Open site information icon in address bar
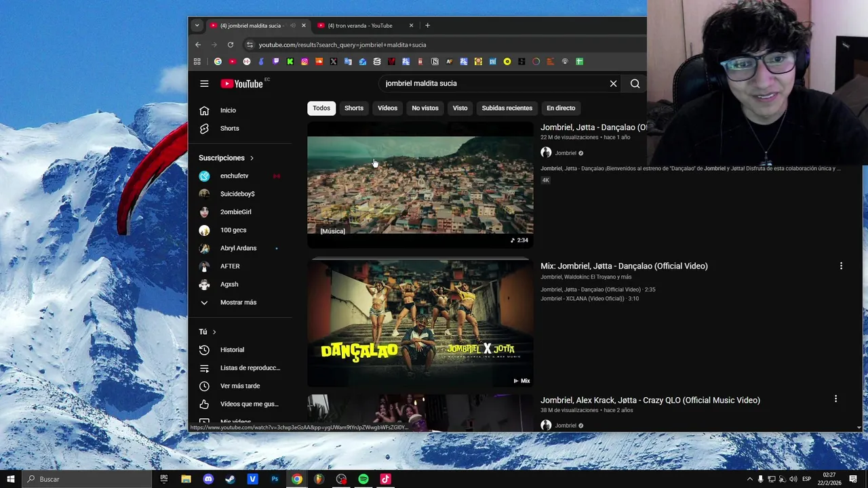This screenshot has width=868, height=488. [x=250, y=45]
